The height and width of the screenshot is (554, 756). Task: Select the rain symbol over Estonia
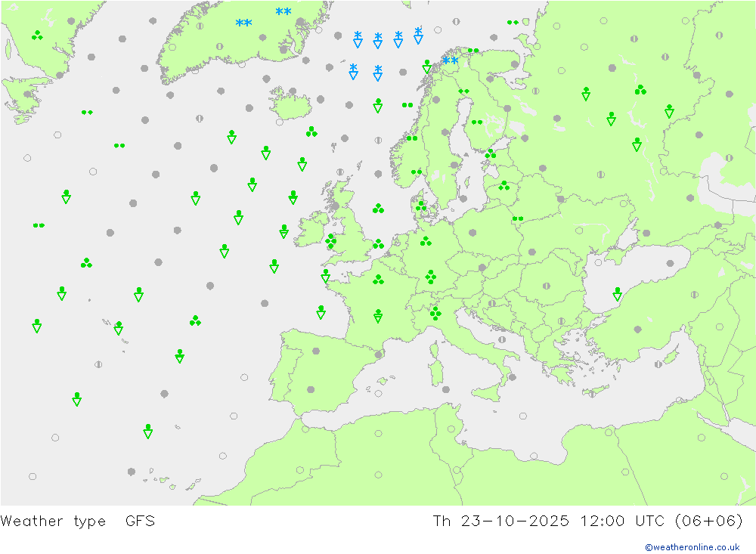pos(491,154)
